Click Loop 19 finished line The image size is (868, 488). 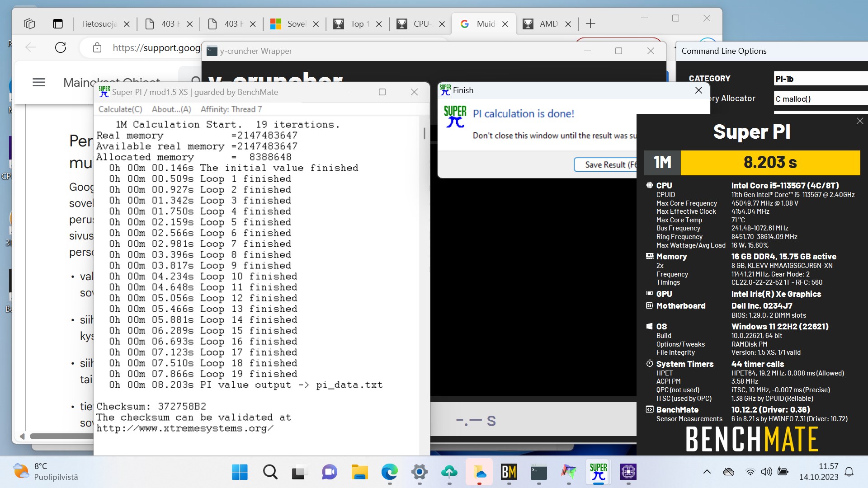coord(203,374)
